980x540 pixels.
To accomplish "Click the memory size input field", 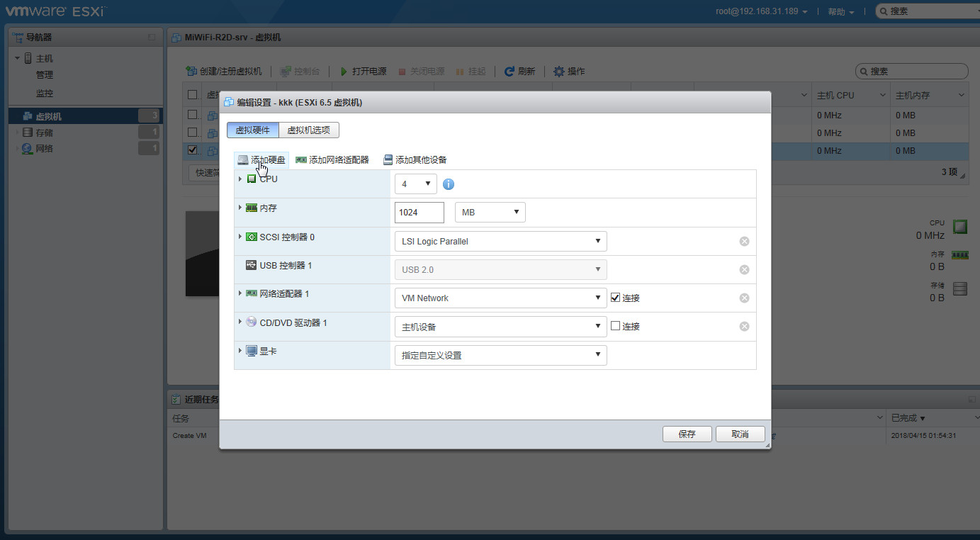I will click(x=419, y=213).
